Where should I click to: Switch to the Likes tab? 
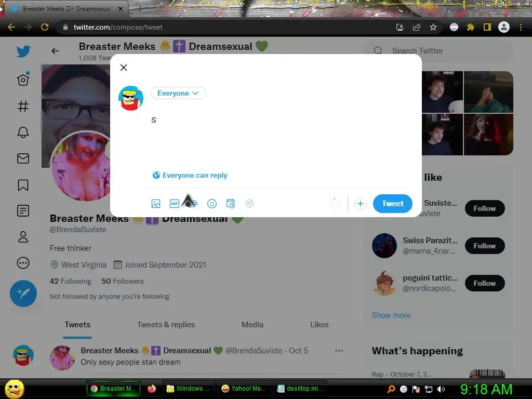click(320, 325)
